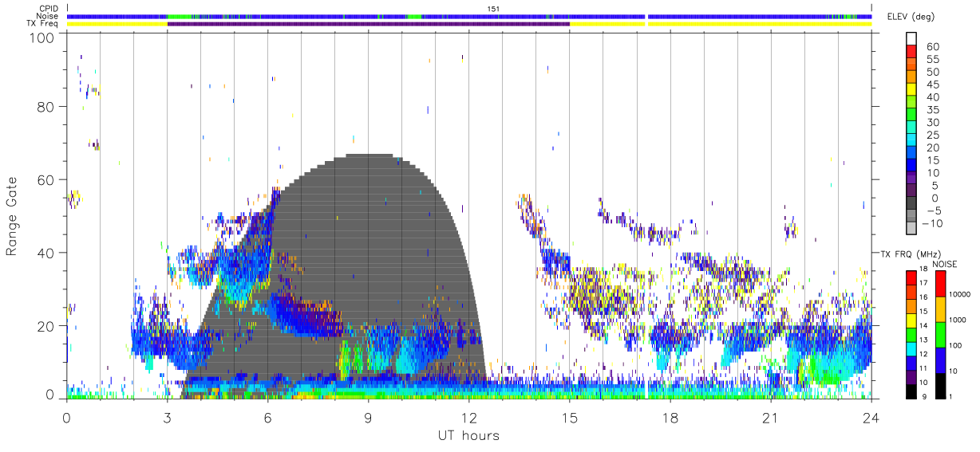
Task: Click the black bottom segment of TX FRQ colorbar
Action: [911, 391]
